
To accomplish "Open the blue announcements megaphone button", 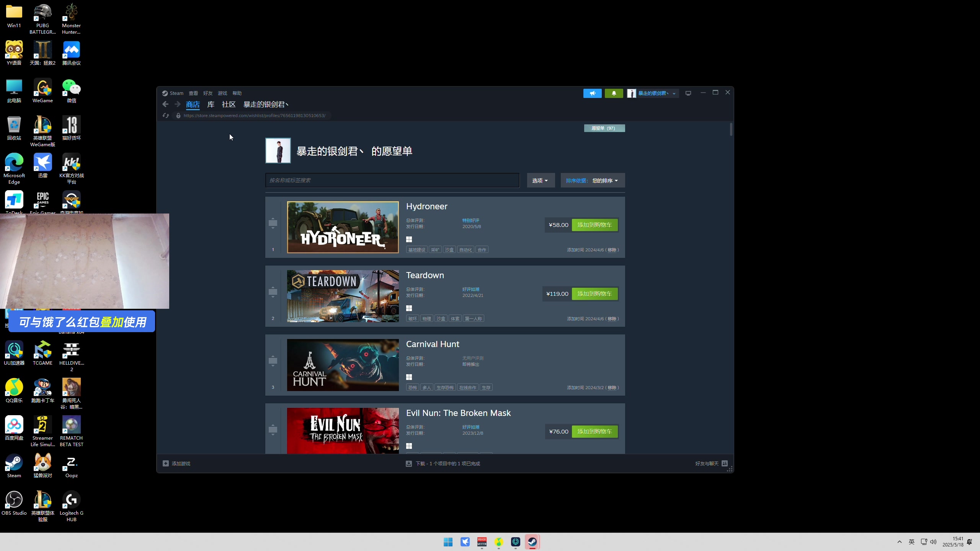I will [592, 93].
